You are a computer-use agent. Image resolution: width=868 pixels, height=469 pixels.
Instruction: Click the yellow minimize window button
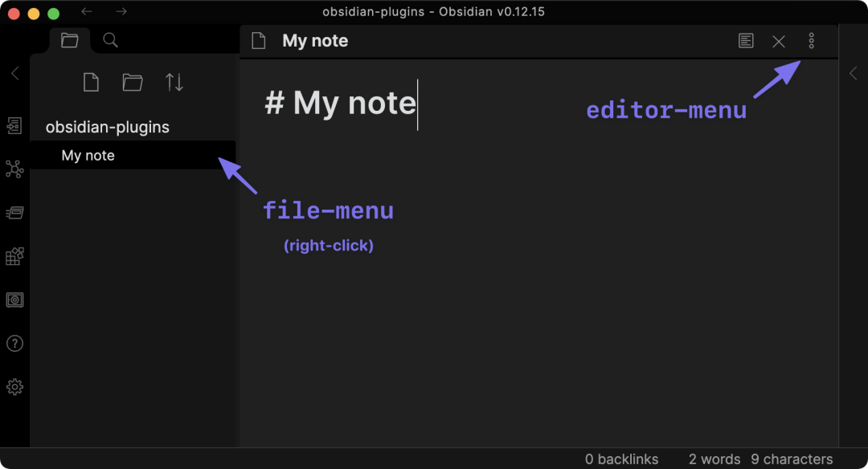(x=34, y=14)
